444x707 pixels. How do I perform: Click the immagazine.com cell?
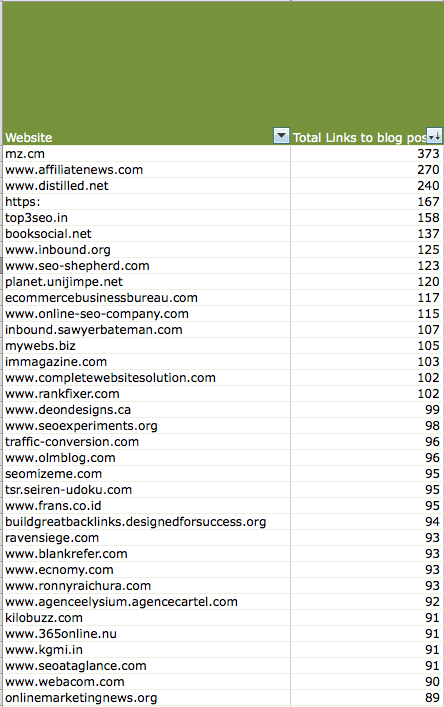point(146,362)
